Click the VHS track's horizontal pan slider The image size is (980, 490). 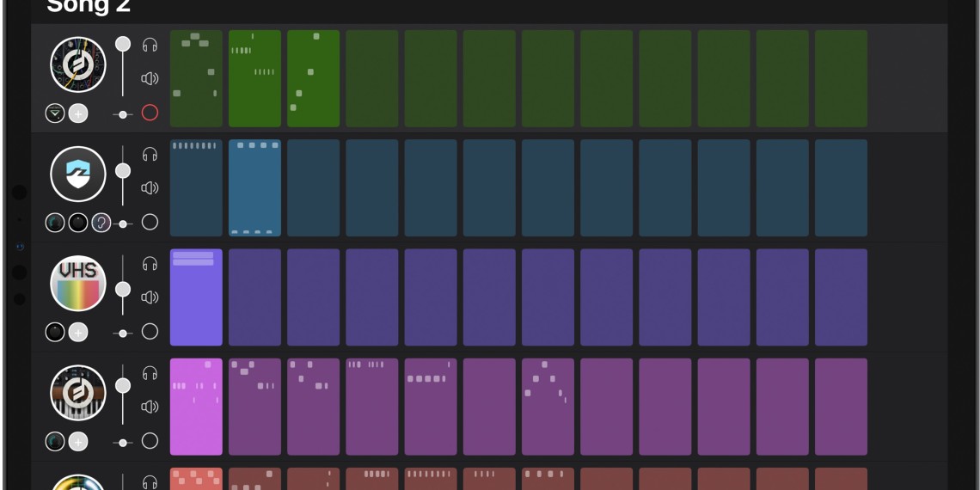point(122,334)
